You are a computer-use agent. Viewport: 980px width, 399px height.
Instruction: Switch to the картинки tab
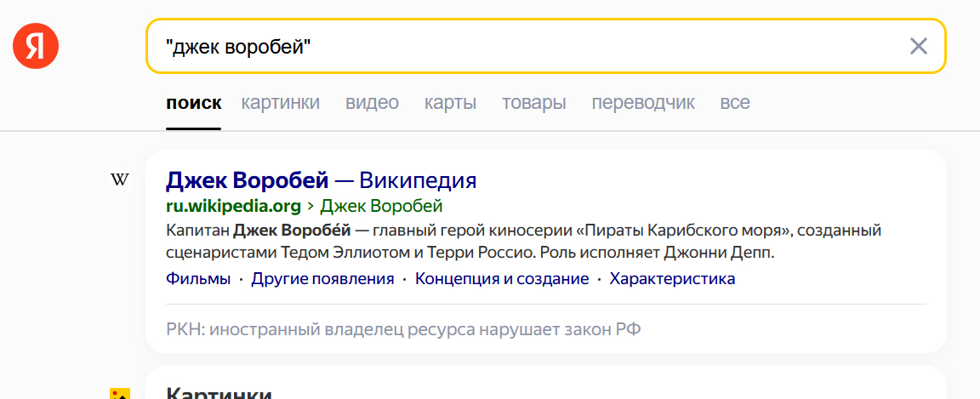(x=281, y=103)
